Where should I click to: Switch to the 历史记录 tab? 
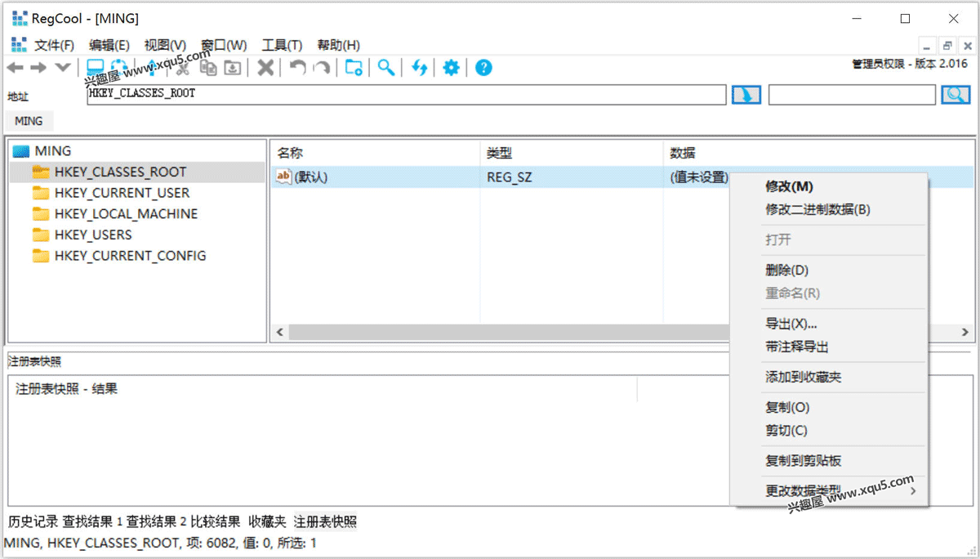[33, 522]
